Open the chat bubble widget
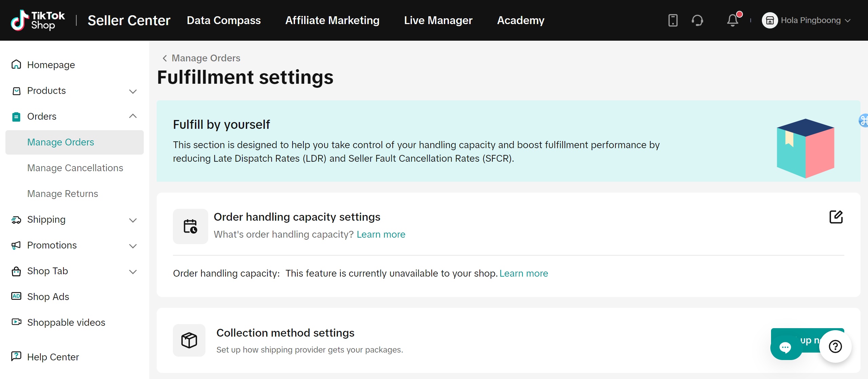This screenshot has width=868, height=379. (785, 347)
